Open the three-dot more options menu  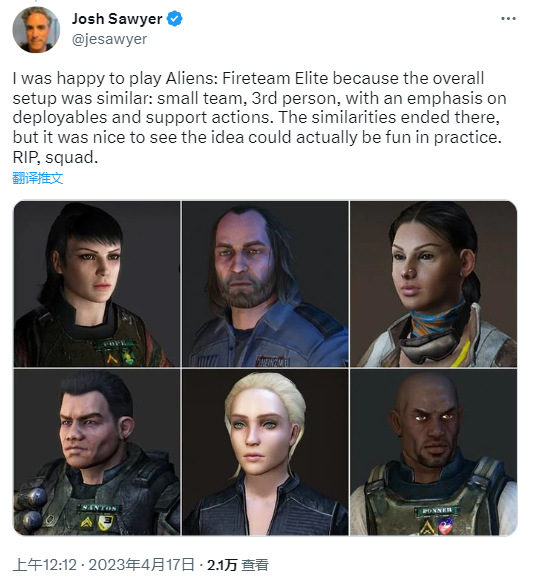pos(508,18)
